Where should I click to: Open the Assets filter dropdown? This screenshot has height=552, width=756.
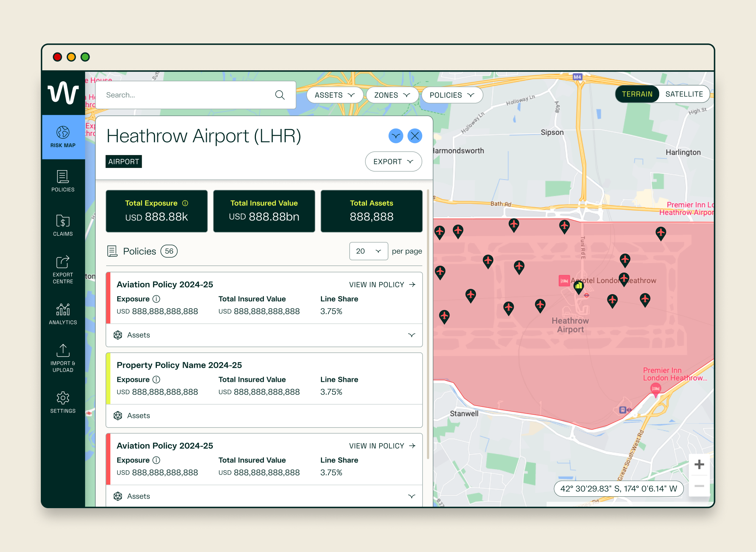tap(335, 95)
